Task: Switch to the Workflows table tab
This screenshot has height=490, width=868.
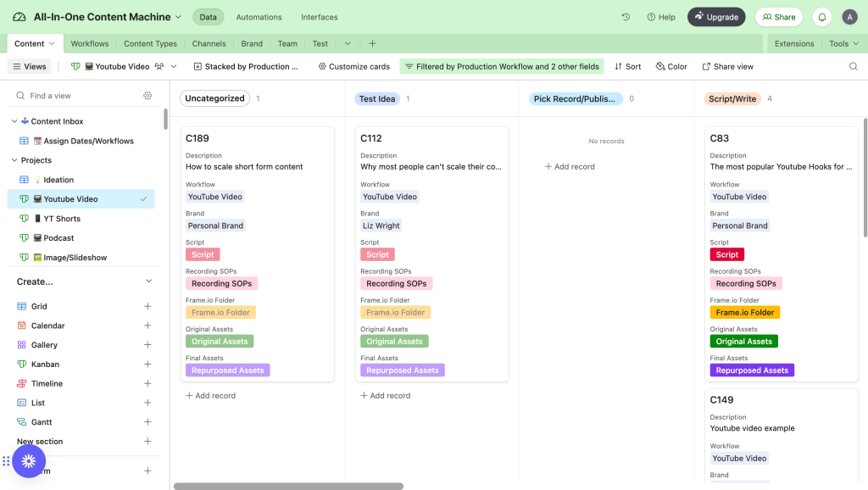Action: 90,43
